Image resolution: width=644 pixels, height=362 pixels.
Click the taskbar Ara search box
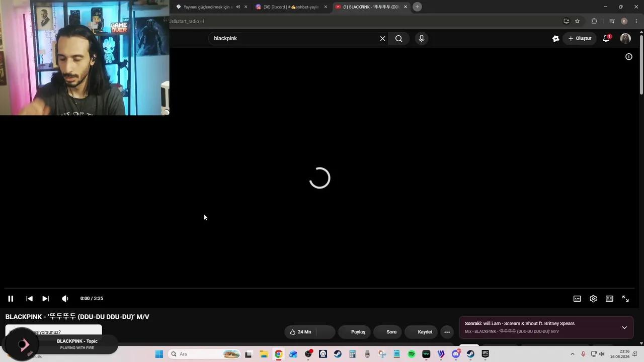tap(204, 354)
